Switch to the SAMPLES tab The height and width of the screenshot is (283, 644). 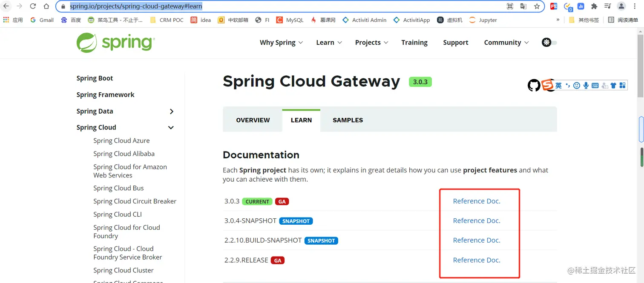coord(348,120)
